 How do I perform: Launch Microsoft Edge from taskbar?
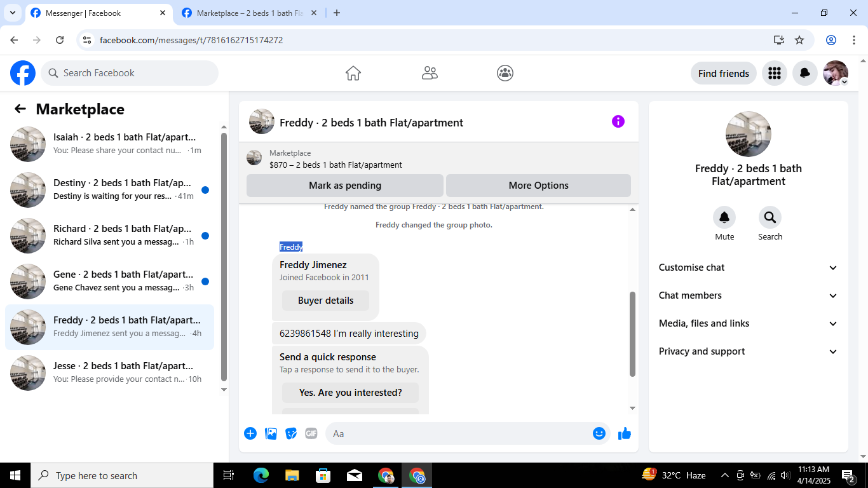click(261, 475)
